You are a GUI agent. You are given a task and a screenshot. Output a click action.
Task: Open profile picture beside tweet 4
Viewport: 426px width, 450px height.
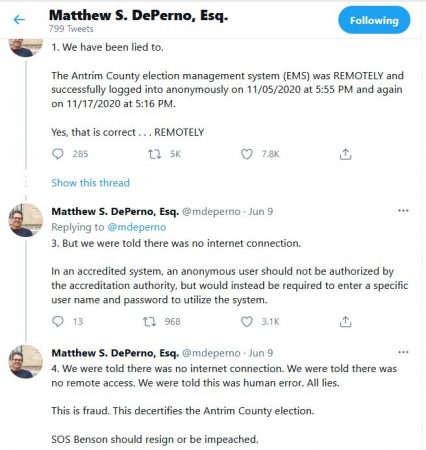click(25, 362)
